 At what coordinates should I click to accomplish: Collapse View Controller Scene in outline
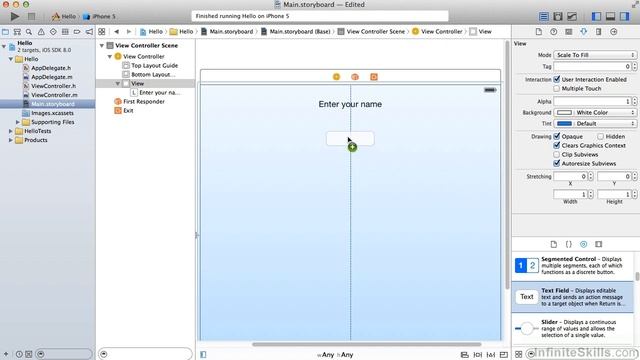tap(102, 45)
